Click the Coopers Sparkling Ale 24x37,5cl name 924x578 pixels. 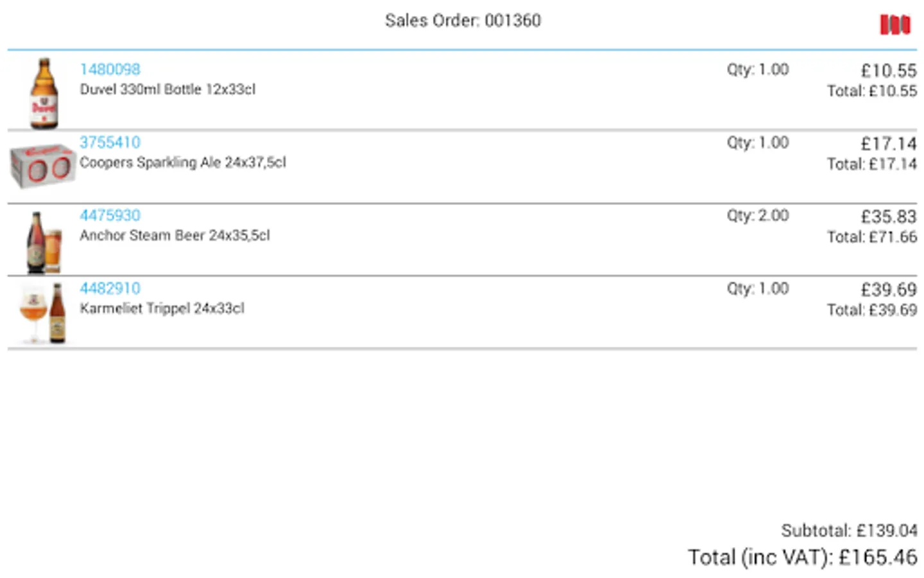pos(183,162)
